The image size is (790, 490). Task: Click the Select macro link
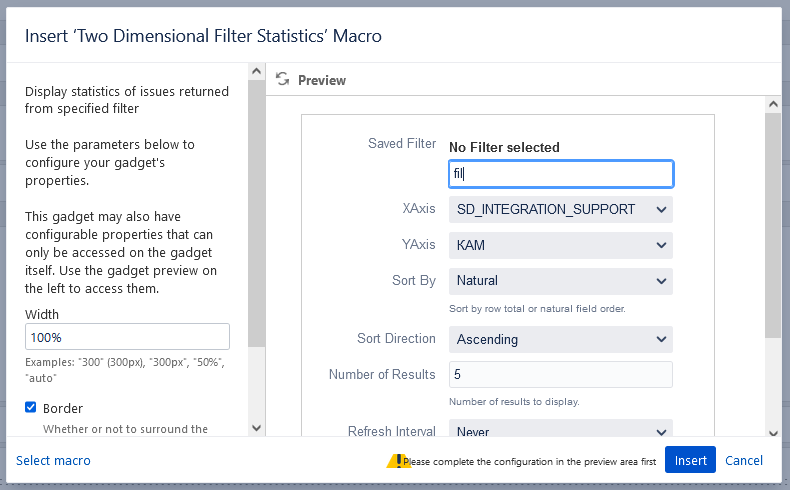tap(53, 460)
